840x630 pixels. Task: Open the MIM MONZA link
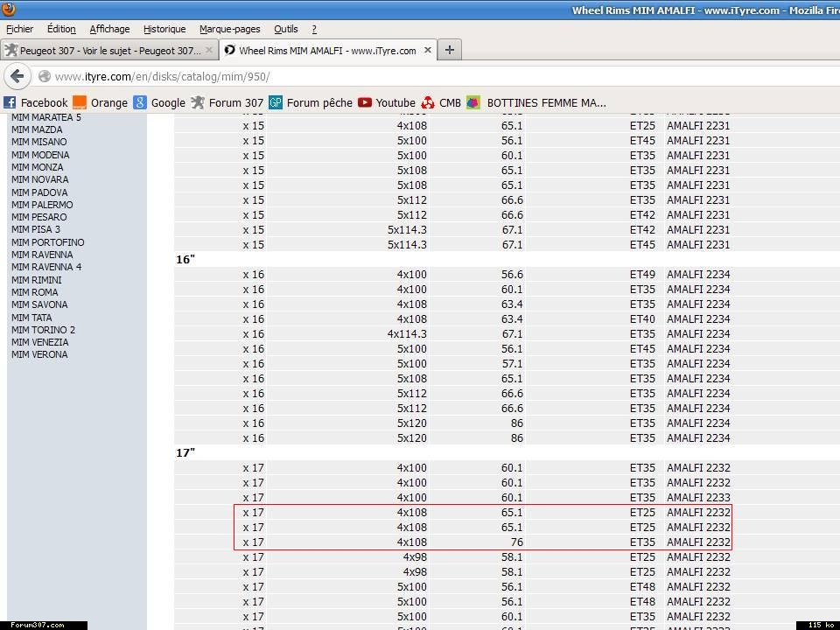[37, 167]
